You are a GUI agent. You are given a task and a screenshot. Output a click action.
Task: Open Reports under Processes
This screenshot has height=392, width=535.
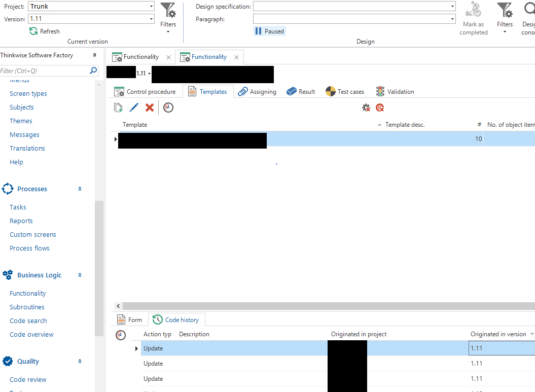[x=21, y=221]
